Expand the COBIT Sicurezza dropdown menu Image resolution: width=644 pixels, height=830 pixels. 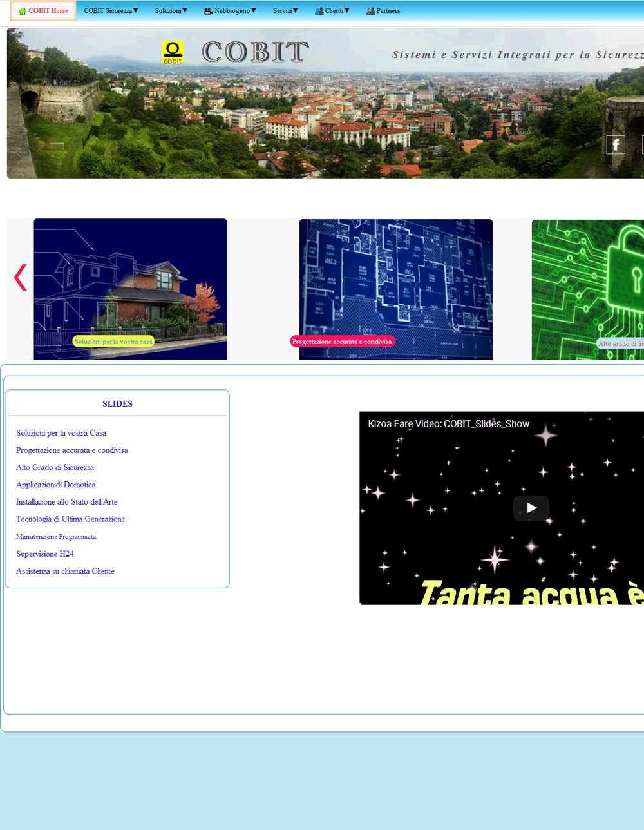click(111, 11)
